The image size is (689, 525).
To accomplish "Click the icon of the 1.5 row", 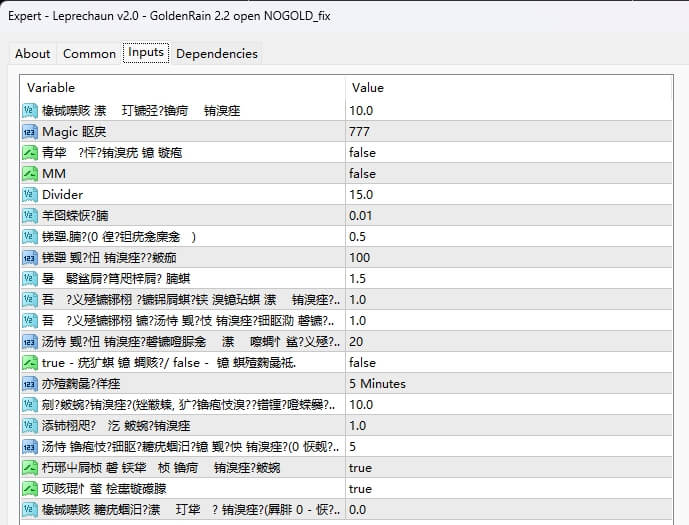I will tap(29, 279).
